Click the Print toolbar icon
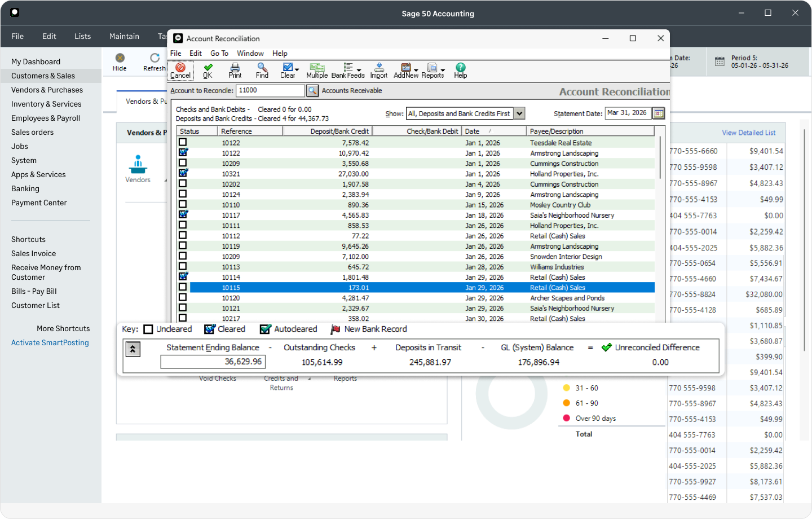812x519 pixels. (x=235, y=68)
